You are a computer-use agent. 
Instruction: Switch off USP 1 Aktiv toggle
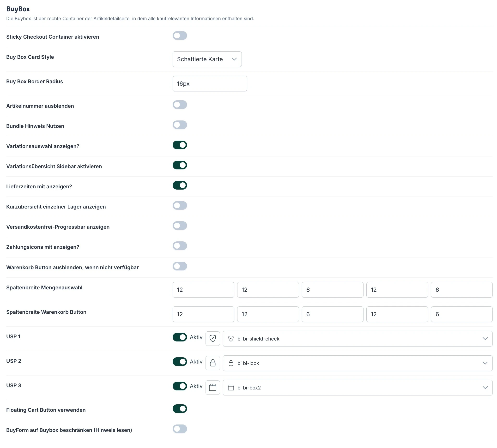tap(180, 337)
